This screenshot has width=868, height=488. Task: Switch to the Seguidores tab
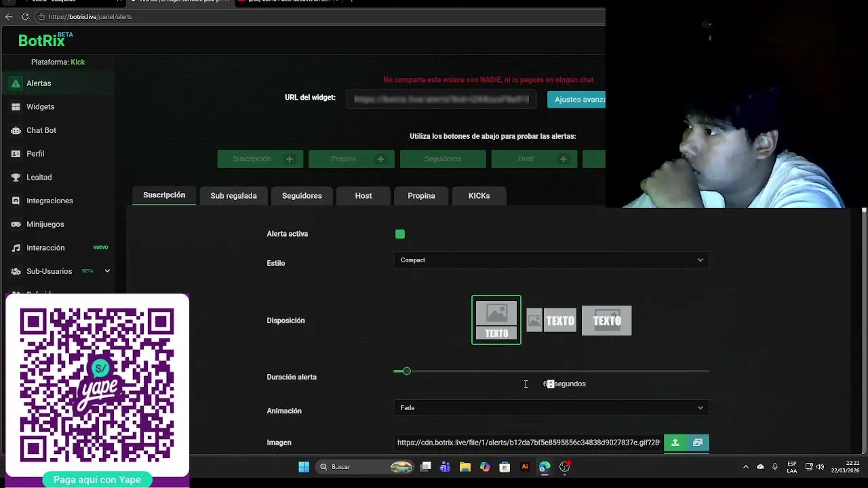coord(302,196)
